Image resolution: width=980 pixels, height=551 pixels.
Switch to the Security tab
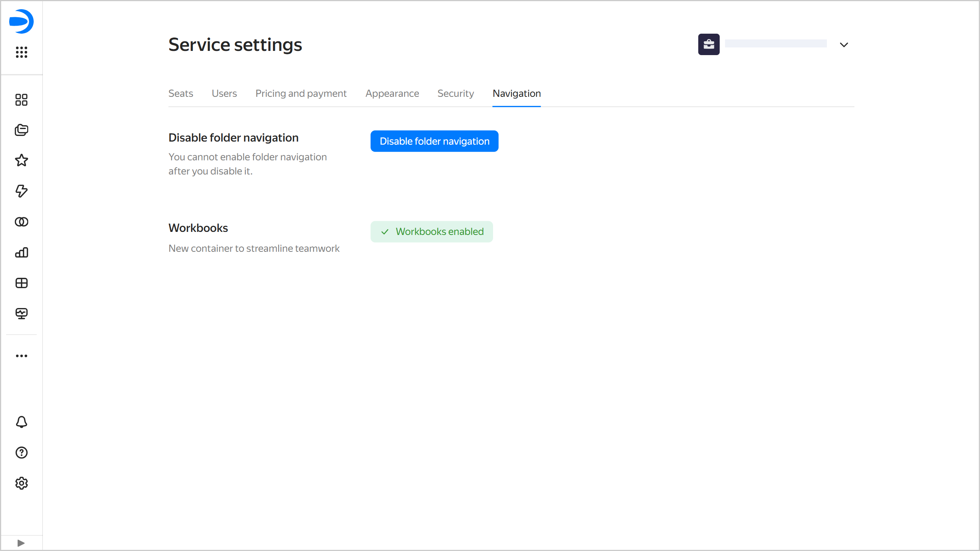[456, 93]
